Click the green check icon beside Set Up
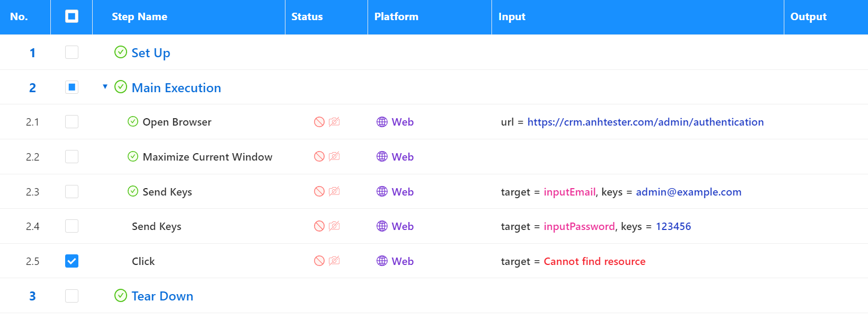Screen dimensions: 868x319 (x=121, y=52)
